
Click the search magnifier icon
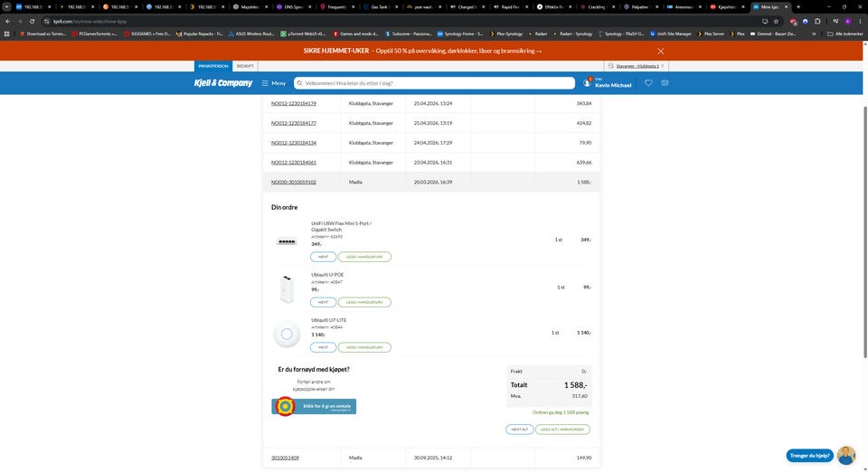[299, 83]
